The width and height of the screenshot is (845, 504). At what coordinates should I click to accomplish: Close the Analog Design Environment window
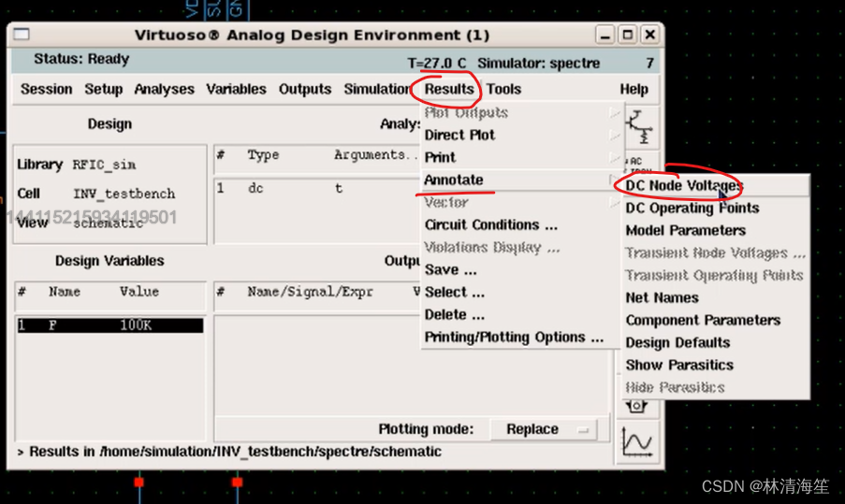[650, 35]
